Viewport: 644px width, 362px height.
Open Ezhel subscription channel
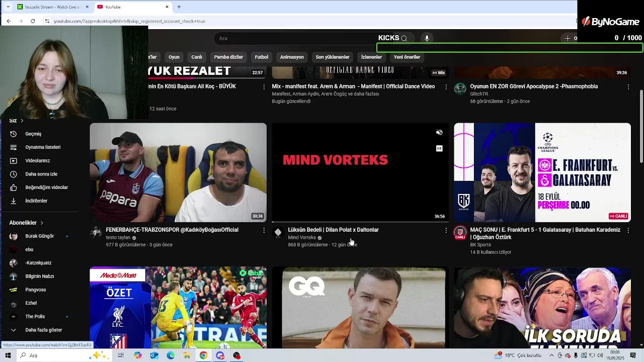[31, 303]
